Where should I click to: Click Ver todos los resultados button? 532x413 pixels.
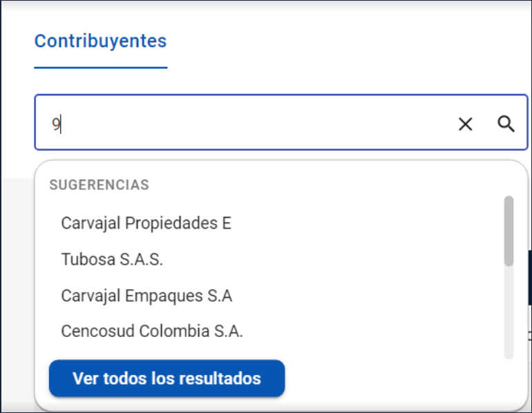coord(167,378)
